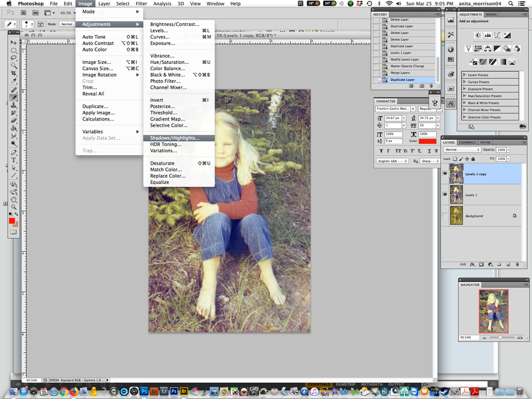Click the Add layer mask button
The image size is (532, 399).
[481, 264]
